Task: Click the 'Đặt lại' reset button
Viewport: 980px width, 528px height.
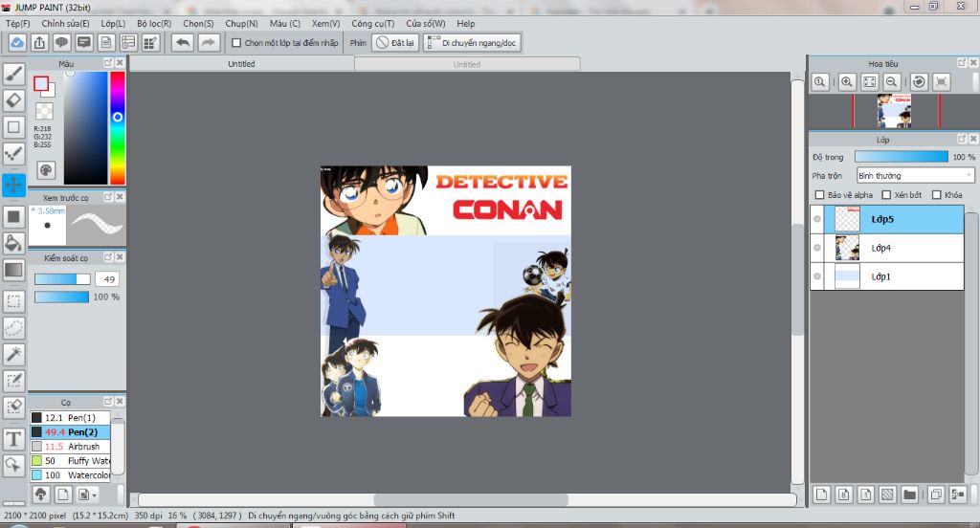Action: pos(395,42)
